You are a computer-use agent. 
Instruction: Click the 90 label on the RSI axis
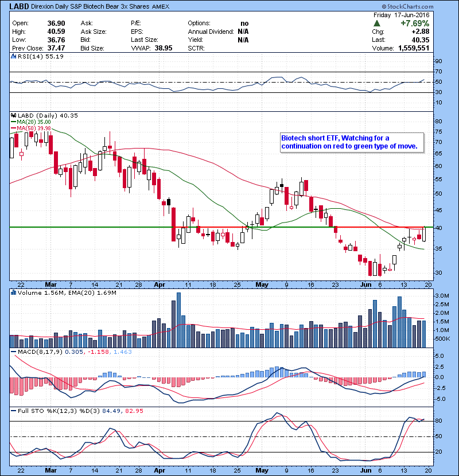[x=438, y=61]
